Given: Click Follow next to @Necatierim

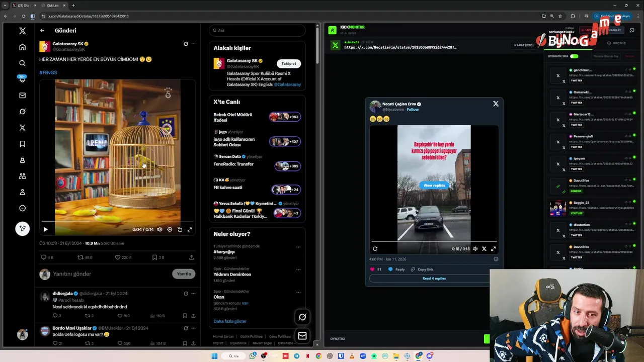Looking at the screenshot, I should click(413, 110).
